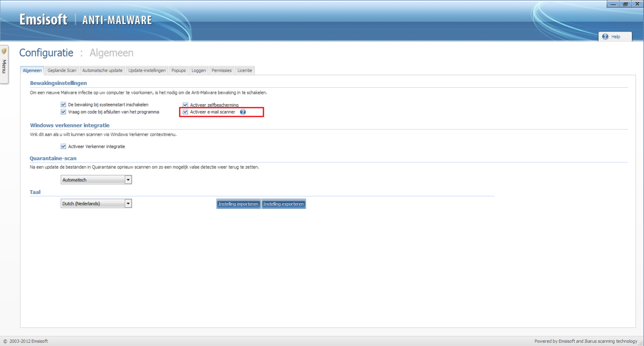The height and width of the screenshot is (346, 644).
Task: Click the 'Configuratie' heading text
Action: click(46, 53)
